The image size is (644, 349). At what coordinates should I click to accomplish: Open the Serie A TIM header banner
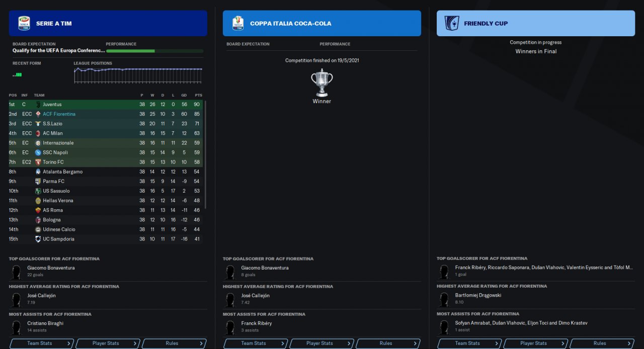108,23
